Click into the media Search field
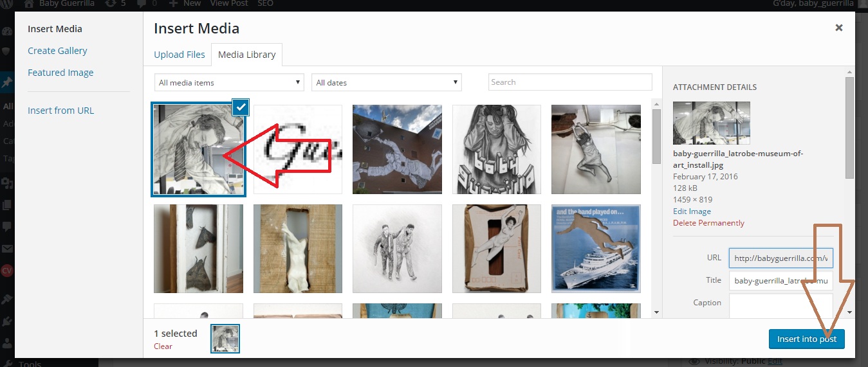The height and width of the screenshot is (367, 868). (570, 82)
